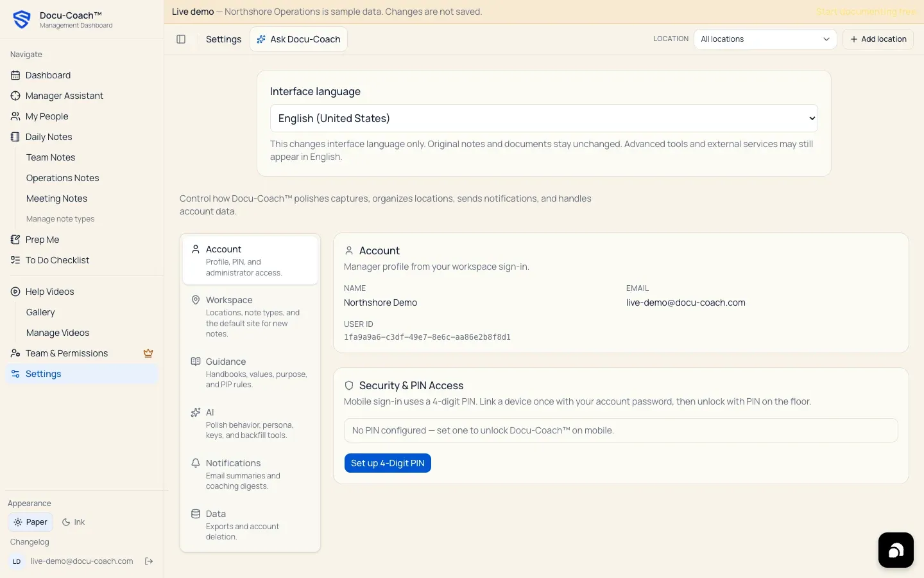The width and height of the screenshot is (924, 578).
Task: Click the AI sparkle icon in settings tabs
Action: (x=196, y=412)
